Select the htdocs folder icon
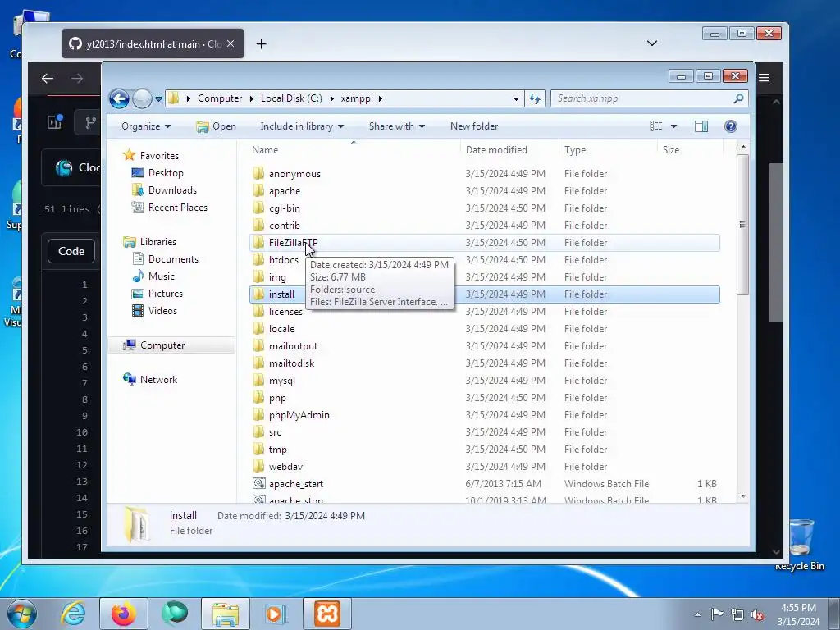840x630 pixels. pyautogui.click(x=258, y=260)
